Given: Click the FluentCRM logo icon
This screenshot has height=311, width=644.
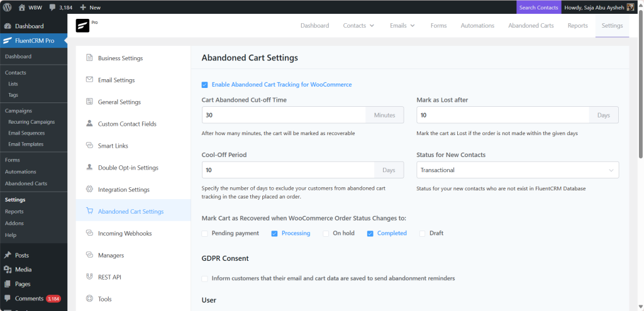Looking at the screenshot, I should coord(82,26).
